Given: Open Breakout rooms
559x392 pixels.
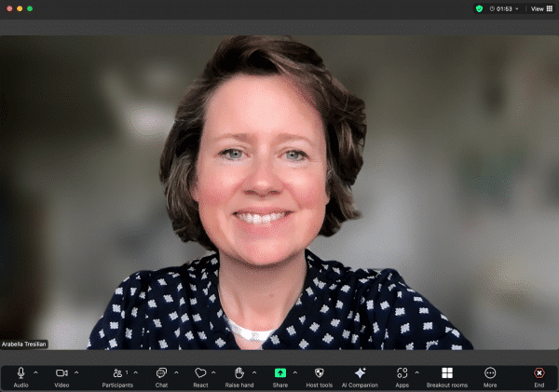Looking at the screenshot, I should (x=447, y=373).
